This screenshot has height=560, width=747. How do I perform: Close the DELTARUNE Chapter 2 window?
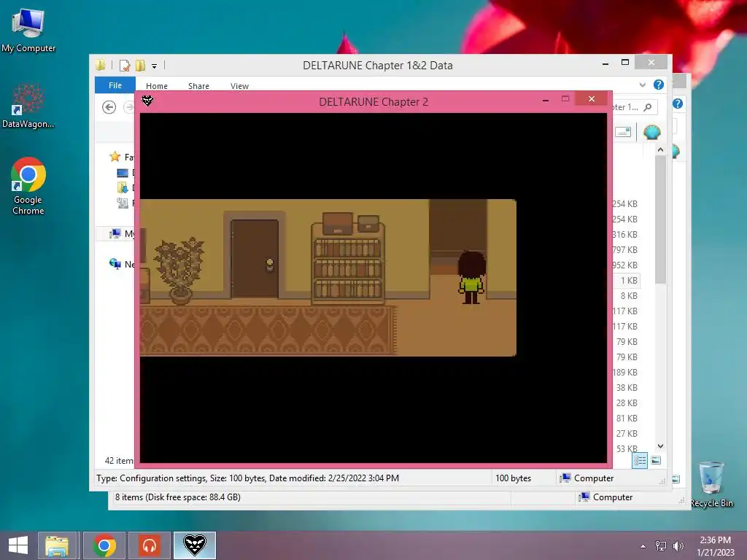pos(591,99)
